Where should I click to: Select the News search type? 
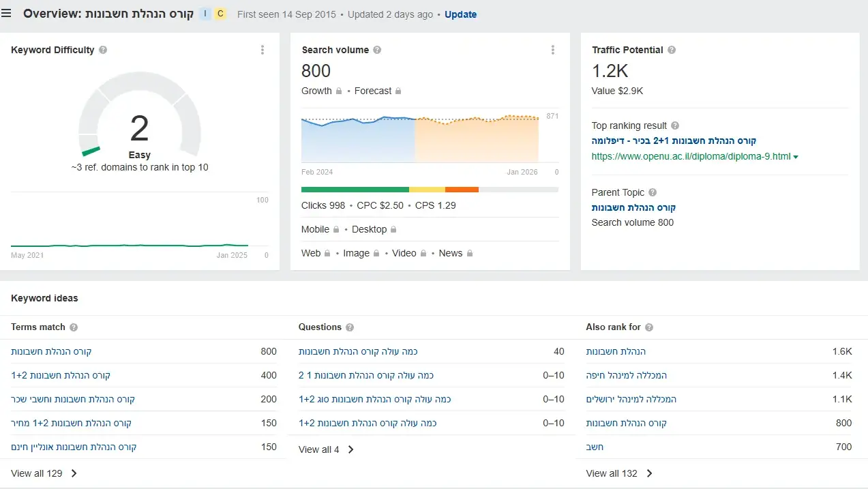click(x=451, y=253)
